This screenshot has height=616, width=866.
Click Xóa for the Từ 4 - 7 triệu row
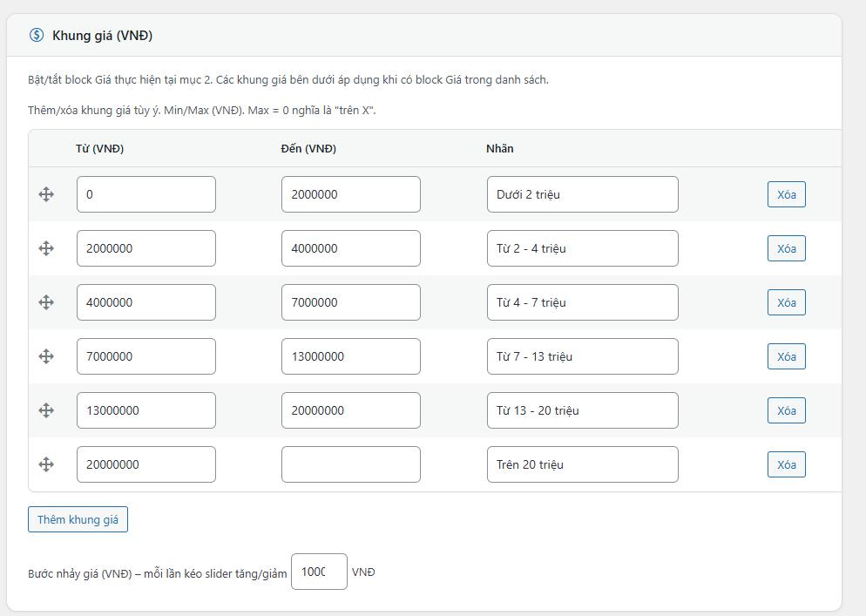point(786,302)
